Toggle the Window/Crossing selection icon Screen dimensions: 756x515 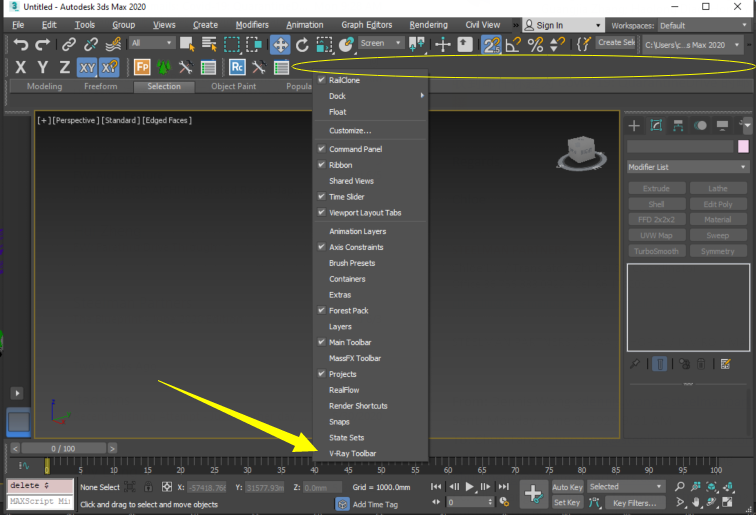point(254,44)
